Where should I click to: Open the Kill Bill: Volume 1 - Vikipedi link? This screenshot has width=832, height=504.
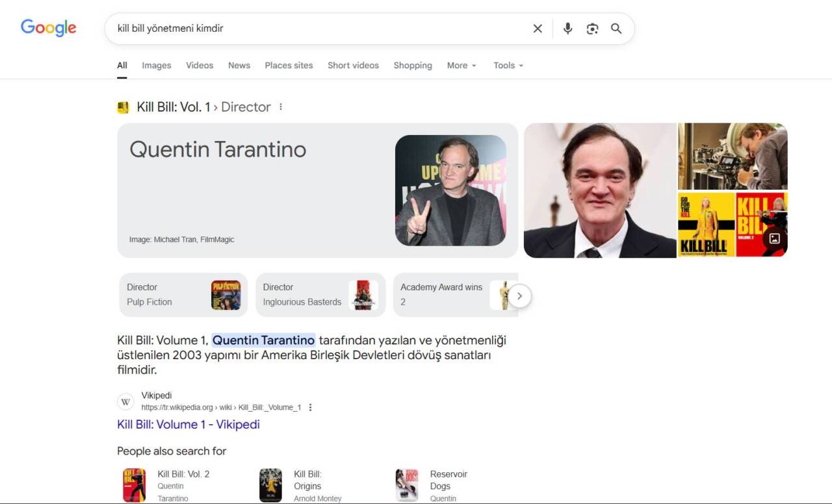click(x=188, y=424)
